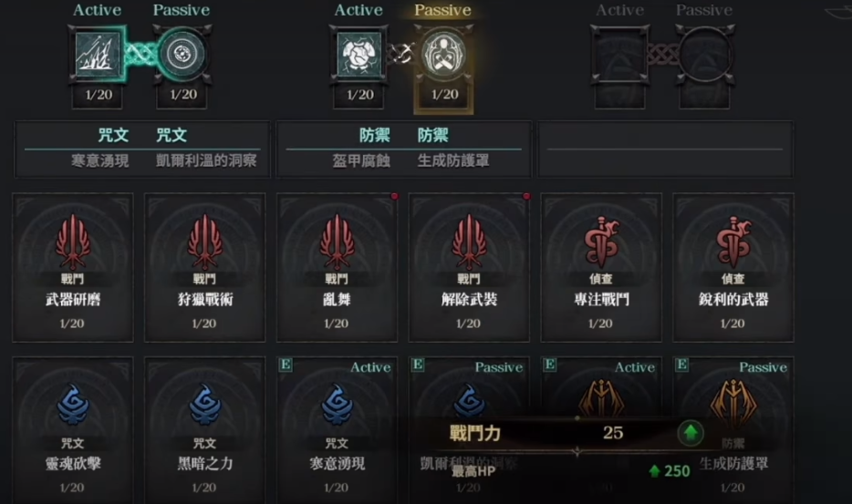Pick the 銳利的武器 skill card
Viewport: 852px width, 504px height.
[x=733, y=267]
